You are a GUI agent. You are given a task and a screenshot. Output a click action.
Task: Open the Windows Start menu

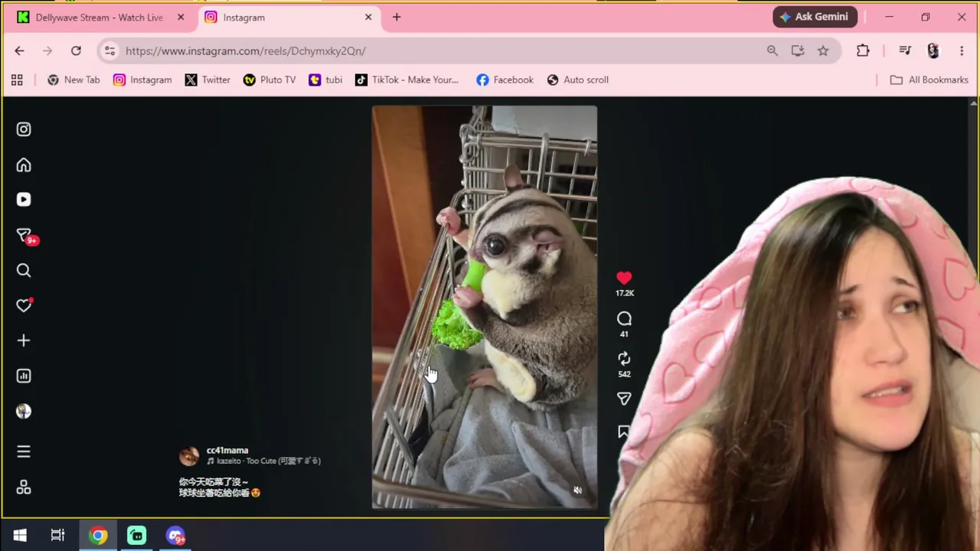[20, 536]
